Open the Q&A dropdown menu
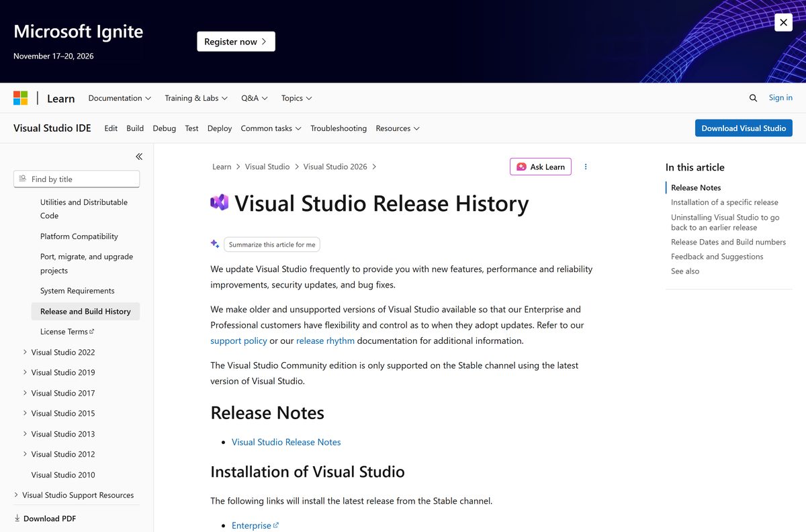 point(255,98)
